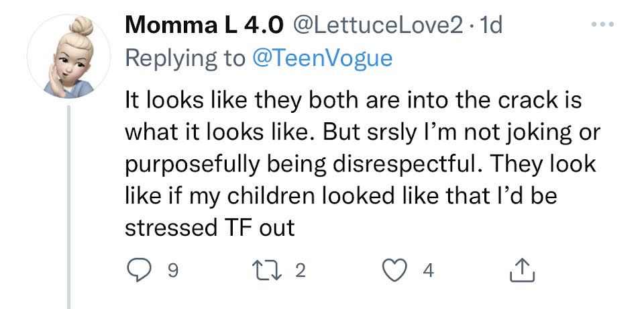Click the words "stressed TF out"
The image size is (644, 309).
pos(210,227)
